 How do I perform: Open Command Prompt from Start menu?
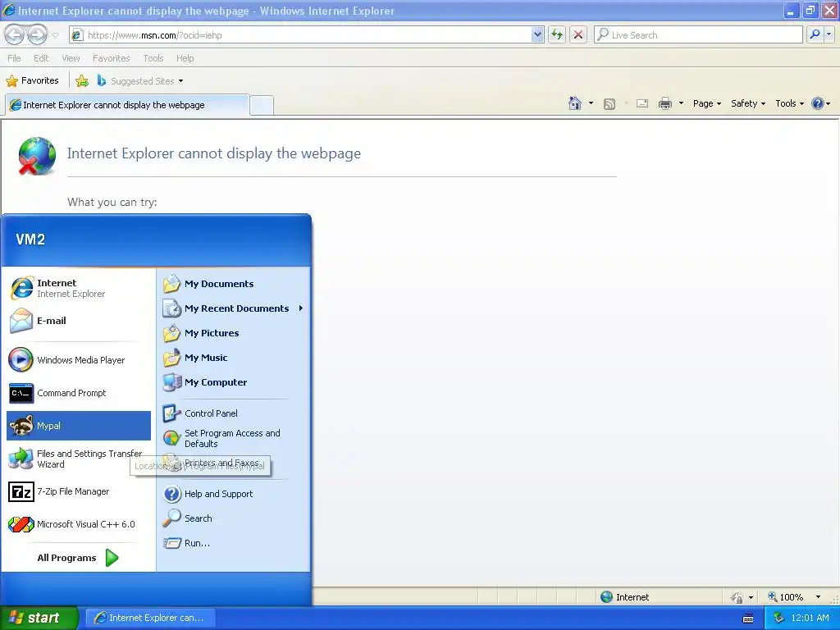(79, 393)
